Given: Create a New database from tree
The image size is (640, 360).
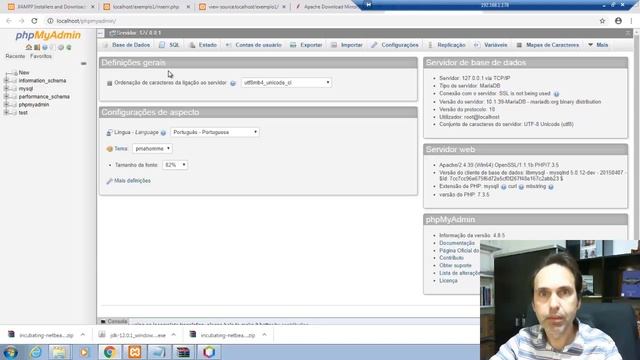Looking at the screenshot, I should click(24, 73).
